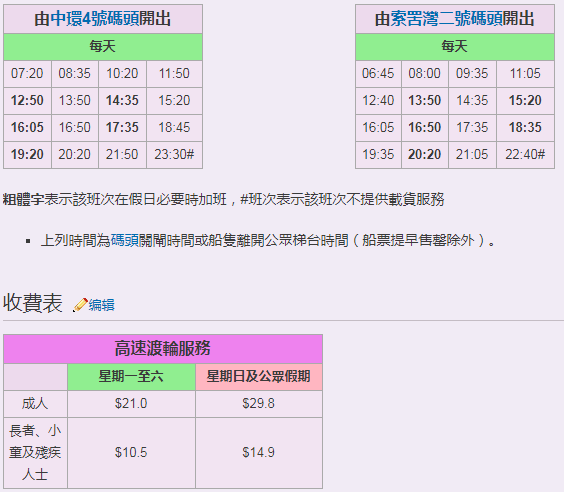Select the 星期日及公眾假期 column header
The height and width of the screenshot is (492, 564).
tap(259, 377)
